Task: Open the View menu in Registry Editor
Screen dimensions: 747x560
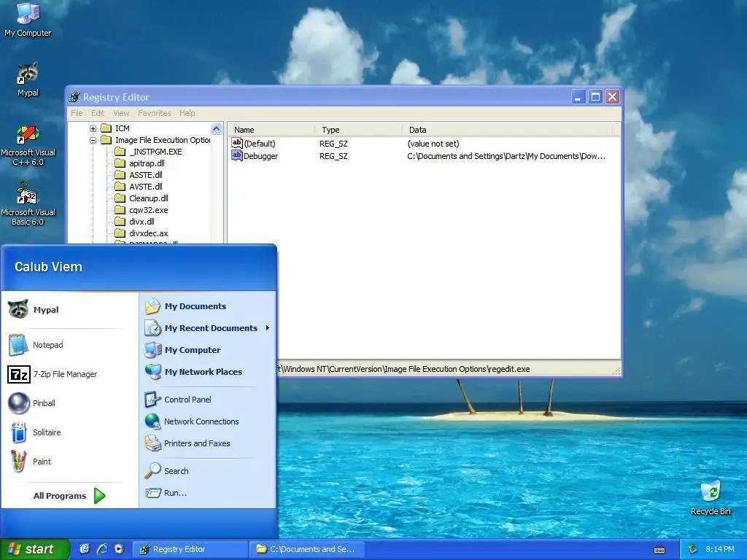Action: [122, 113]
